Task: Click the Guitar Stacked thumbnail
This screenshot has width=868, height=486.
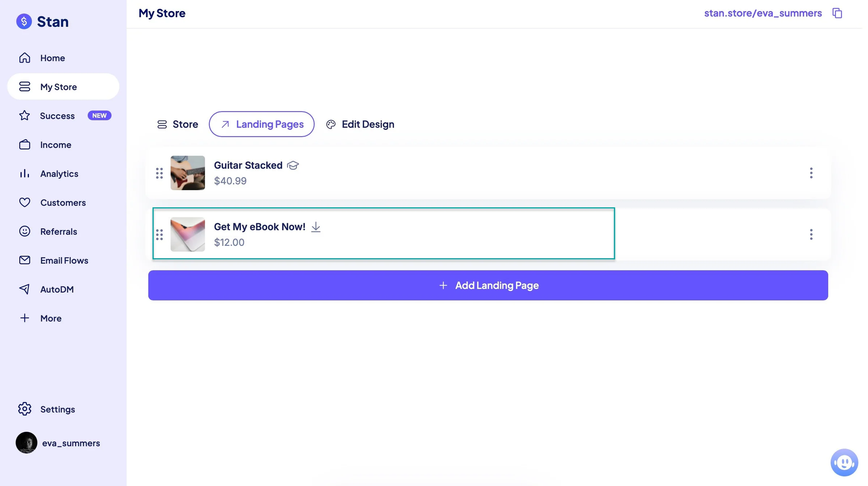Action: pyautogui.click(x=188, y=173)
